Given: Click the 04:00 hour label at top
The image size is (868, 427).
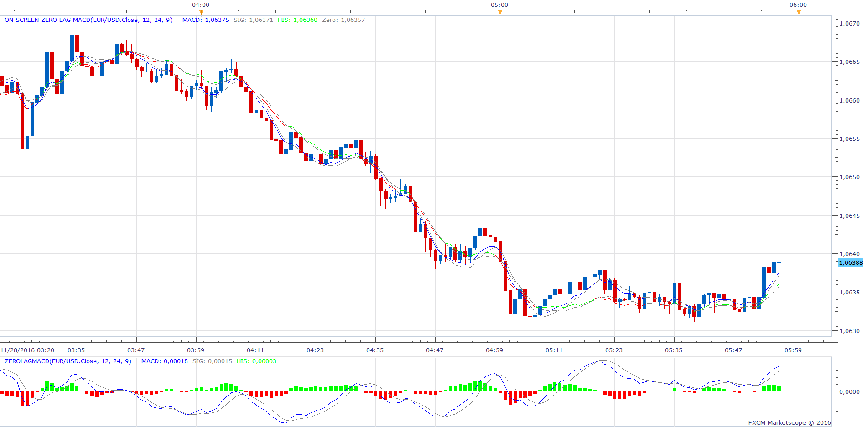Looking at the screenshot, I should pos(201,5).
